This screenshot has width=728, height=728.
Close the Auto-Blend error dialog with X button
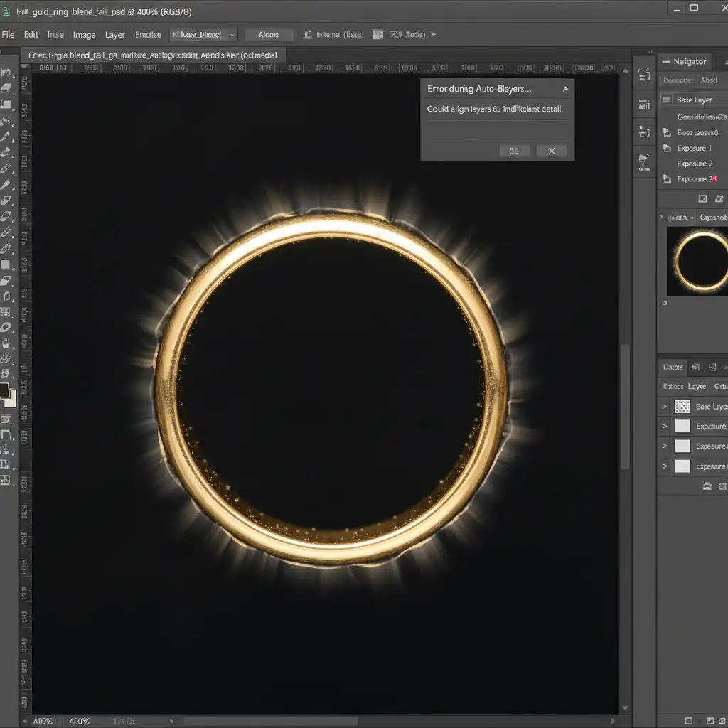tap(551, 151)
